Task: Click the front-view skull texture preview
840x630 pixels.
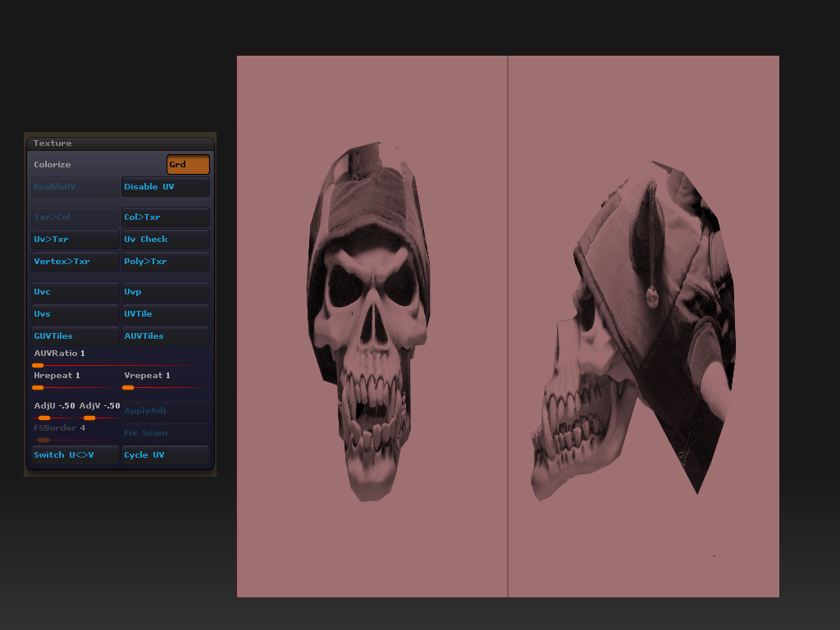Action: point(369,320)
